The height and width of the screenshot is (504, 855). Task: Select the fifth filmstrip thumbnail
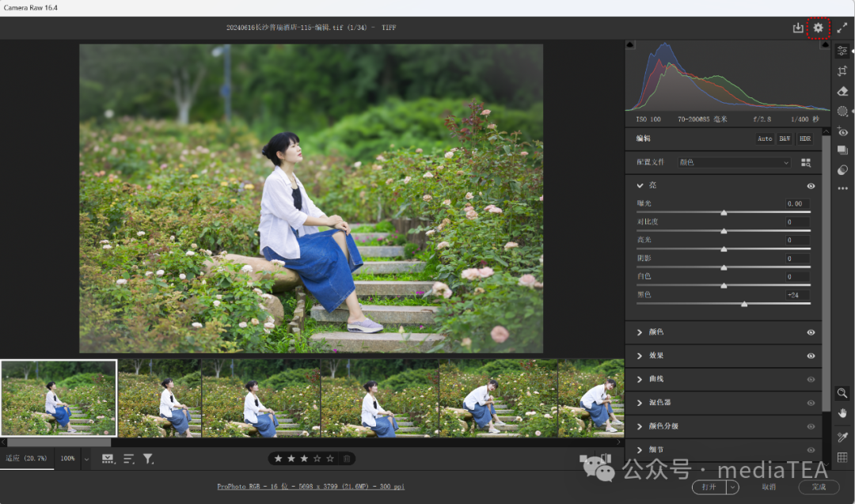499,398
